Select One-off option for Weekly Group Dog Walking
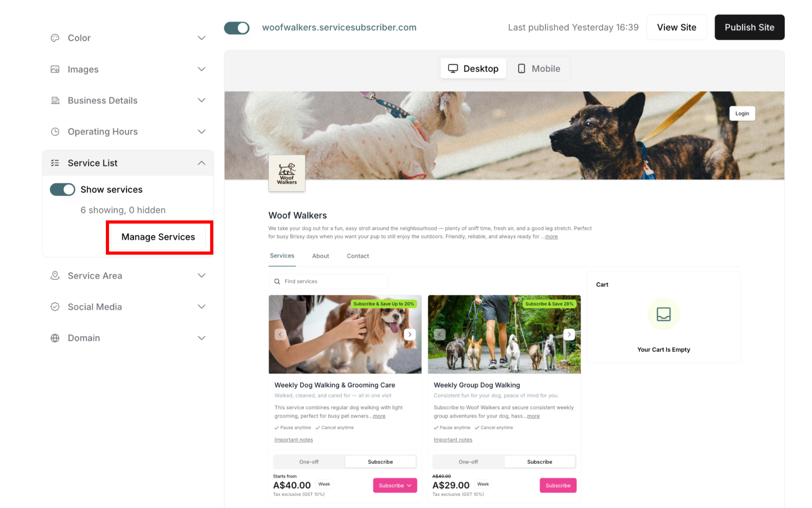Screen dimensions: 812x508 point(468,462)
